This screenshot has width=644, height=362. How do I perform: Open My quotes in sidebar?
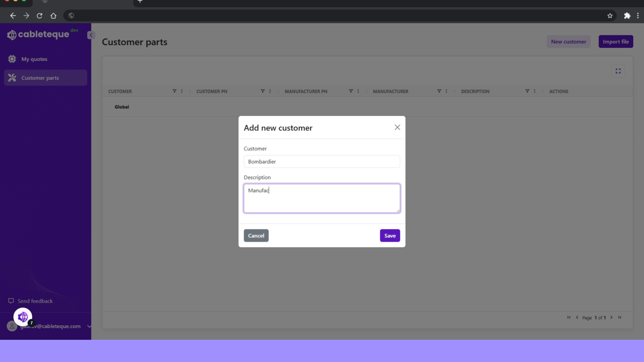[x=34, y=59]
